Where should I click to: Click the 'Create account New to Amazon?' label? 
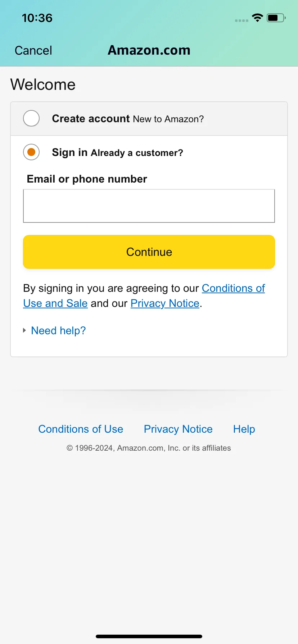(x=128, y=119)
